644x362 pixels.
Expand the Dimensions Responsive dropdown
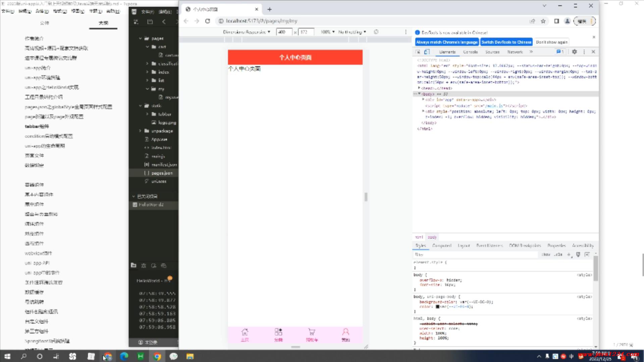247,32
